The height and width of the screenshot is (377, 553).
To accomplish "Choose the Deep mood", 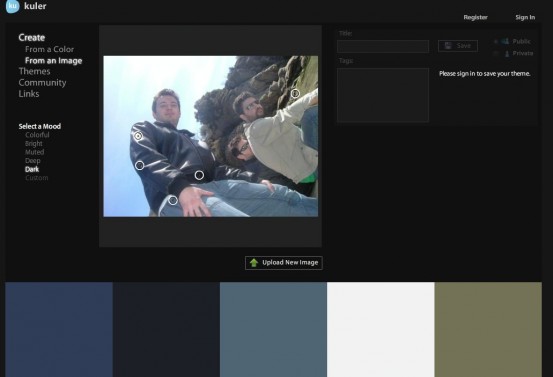I will [33, 160].
